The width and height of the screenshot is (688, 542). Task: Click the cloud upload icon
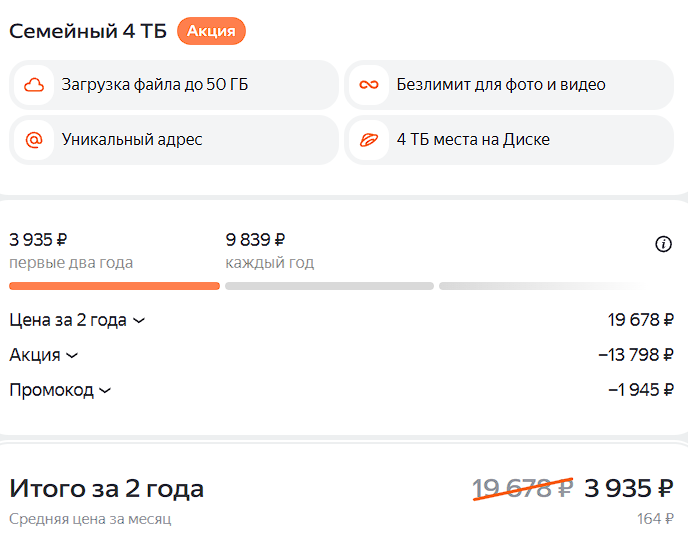[x=35, y=85]
